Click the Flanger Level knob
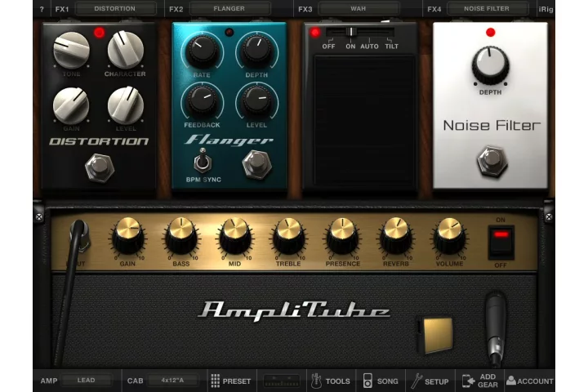588x392 pixels. (x=257, y=100)
